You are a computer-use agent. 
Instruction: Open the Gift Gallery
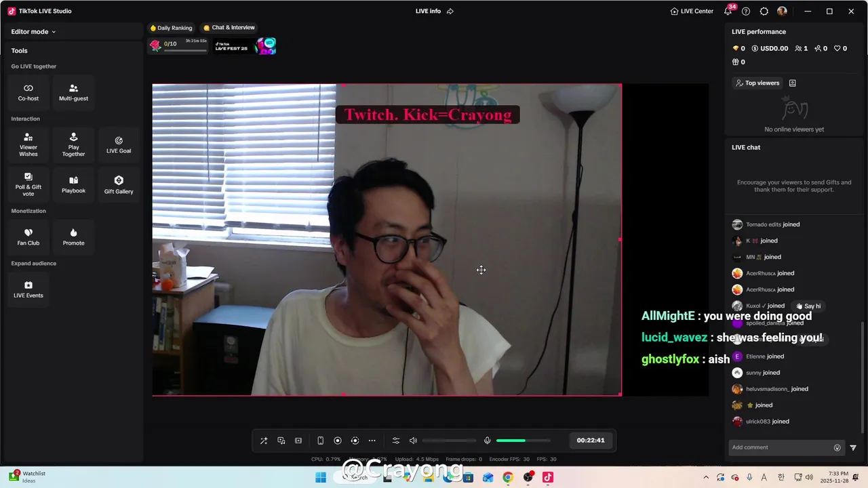click(x=119, y=184)
